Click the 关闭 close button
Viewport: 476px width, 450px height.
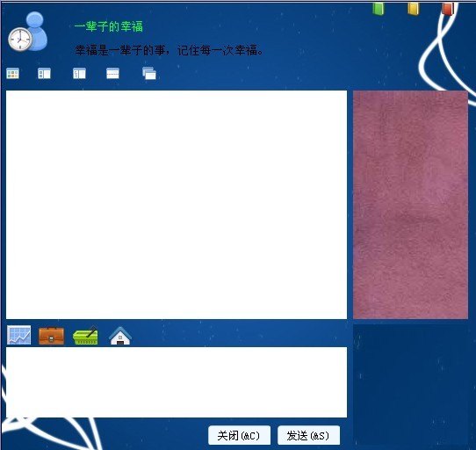[239, 435]
